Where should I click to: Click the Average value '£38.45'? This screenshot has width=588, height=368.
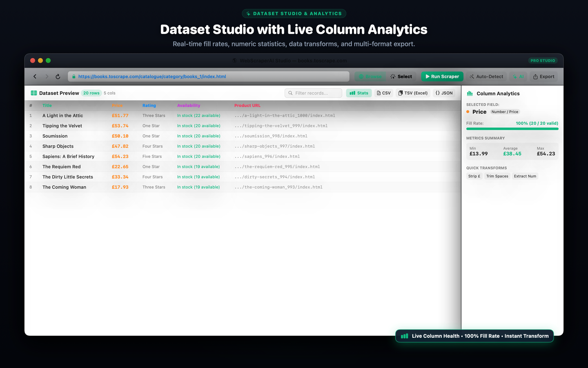pyautogui.click(x=512, y=154)
